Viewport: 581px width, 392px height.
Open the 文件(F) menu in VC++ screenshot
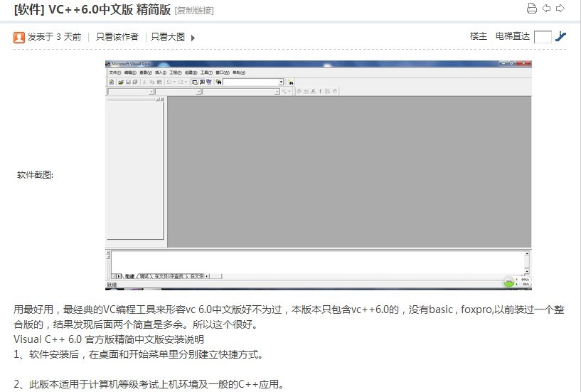115,73
